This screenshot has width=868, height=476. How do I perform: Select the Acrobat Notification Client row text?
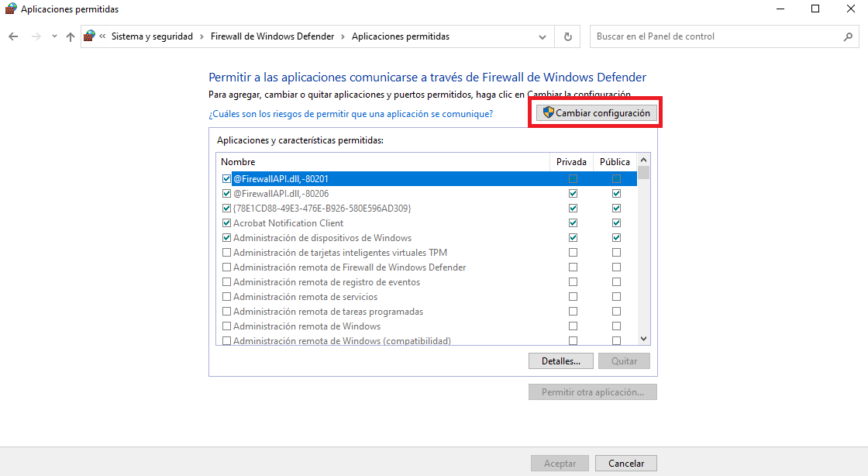coord(288,223)
